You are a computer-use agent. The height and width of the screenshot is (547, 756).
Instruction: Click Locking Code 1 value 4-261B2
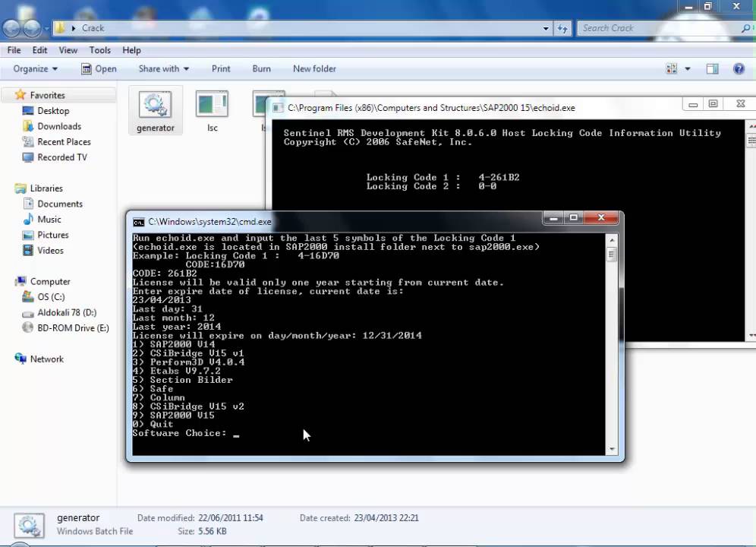tap(499, 177)
